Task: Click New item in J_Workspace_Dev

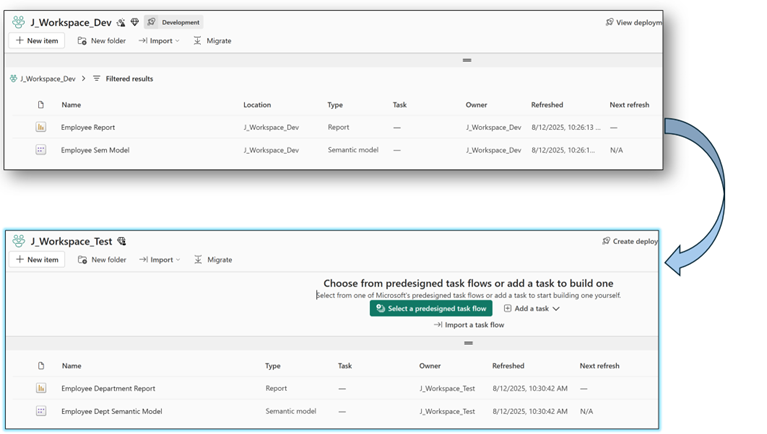Action: (37, 41)
